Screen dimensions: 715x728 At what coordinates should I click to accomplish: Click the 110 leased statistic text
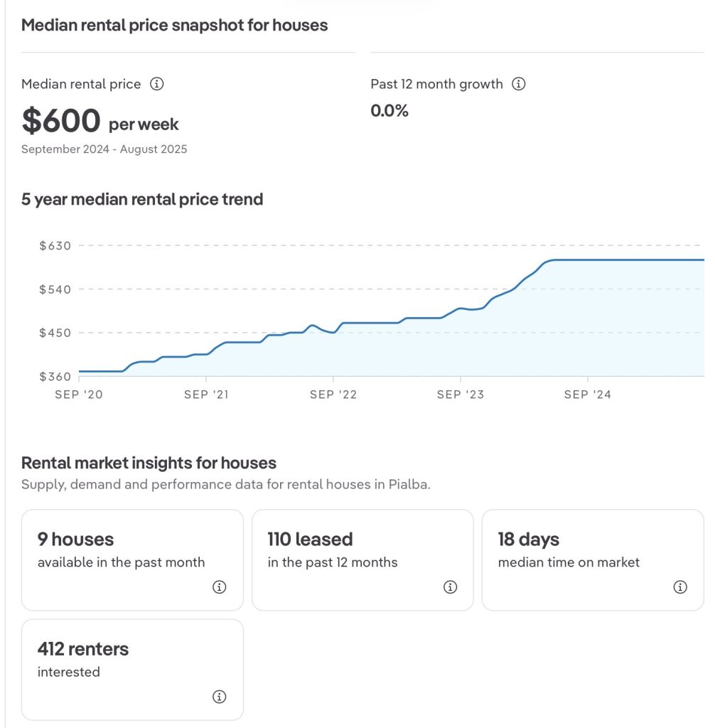coord(310,540)
